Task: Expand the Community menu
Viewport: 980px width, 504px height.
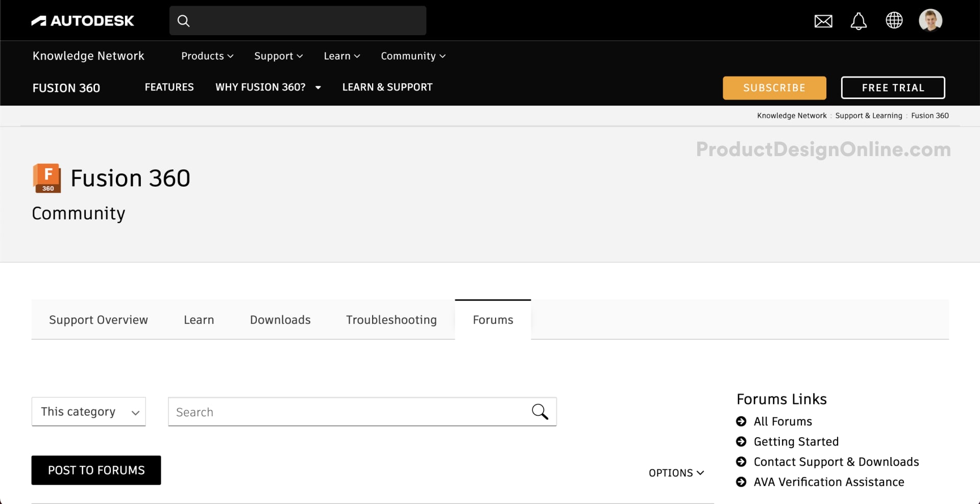Action: (x=413, y=56)
